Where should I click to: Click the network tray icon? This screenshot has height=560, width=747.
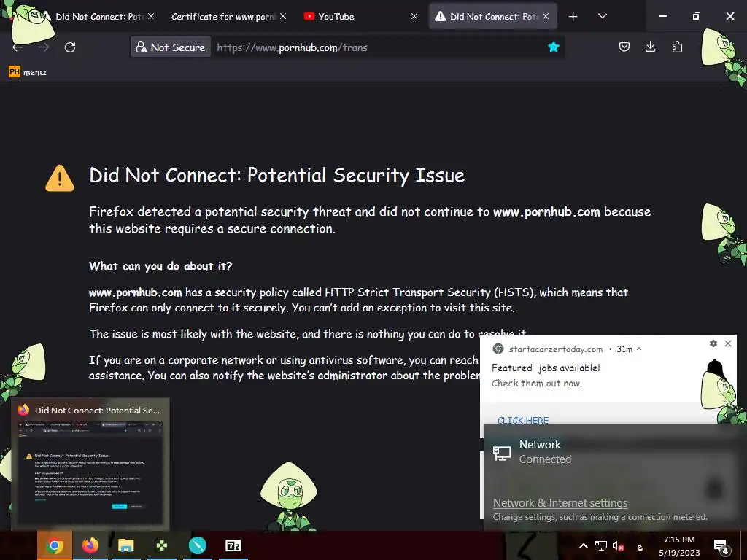601,545
